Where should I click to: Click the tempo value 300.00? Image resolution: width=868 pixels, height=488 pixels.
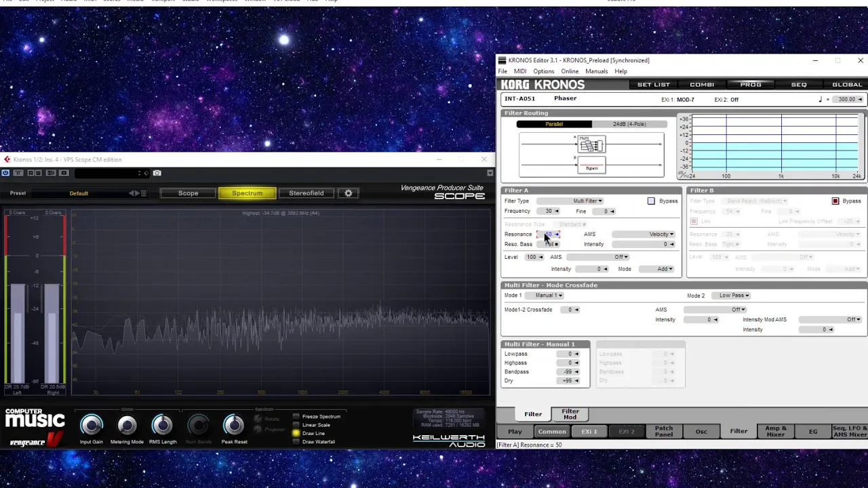coord(846,100)
